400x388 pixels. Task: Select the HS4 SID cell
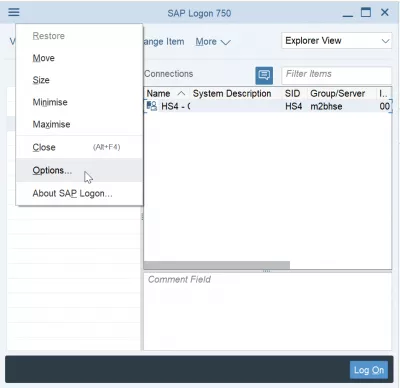point(294,106)
